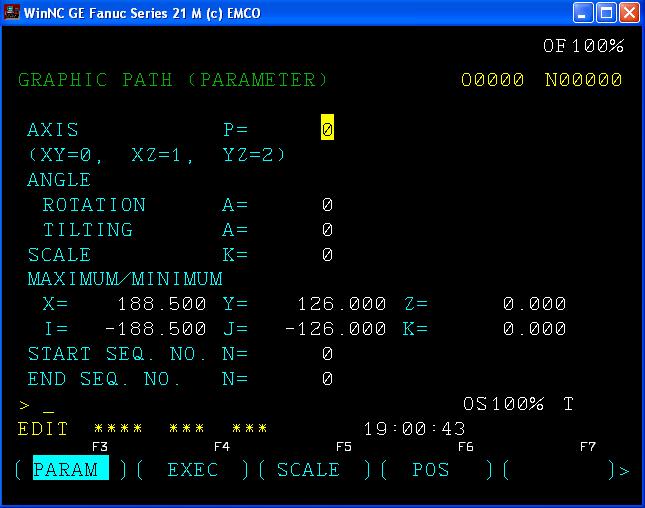Image resolution: width=645 pixels, height=508 pixels.
Task: Click the F7 key label
Action: 588,447
